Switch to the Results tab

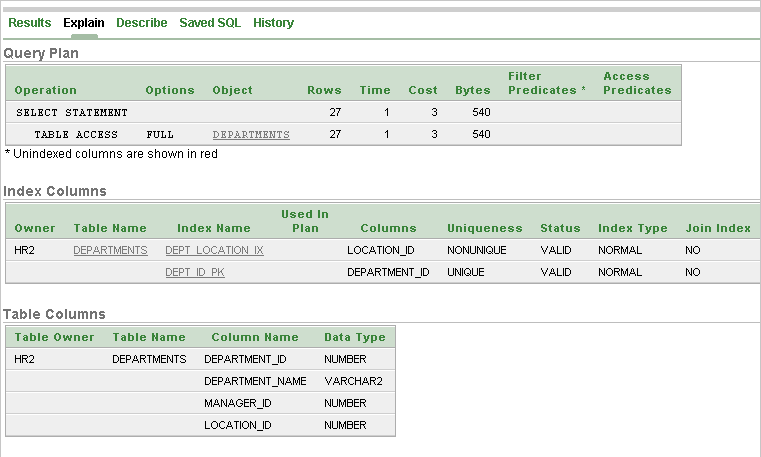(29, 22)
